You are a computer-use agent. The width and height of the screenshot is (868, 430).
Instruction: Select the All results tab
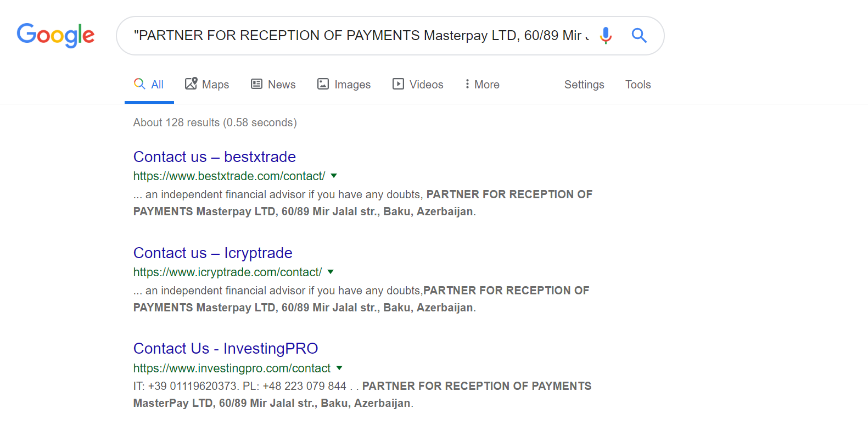pos(149,85)
